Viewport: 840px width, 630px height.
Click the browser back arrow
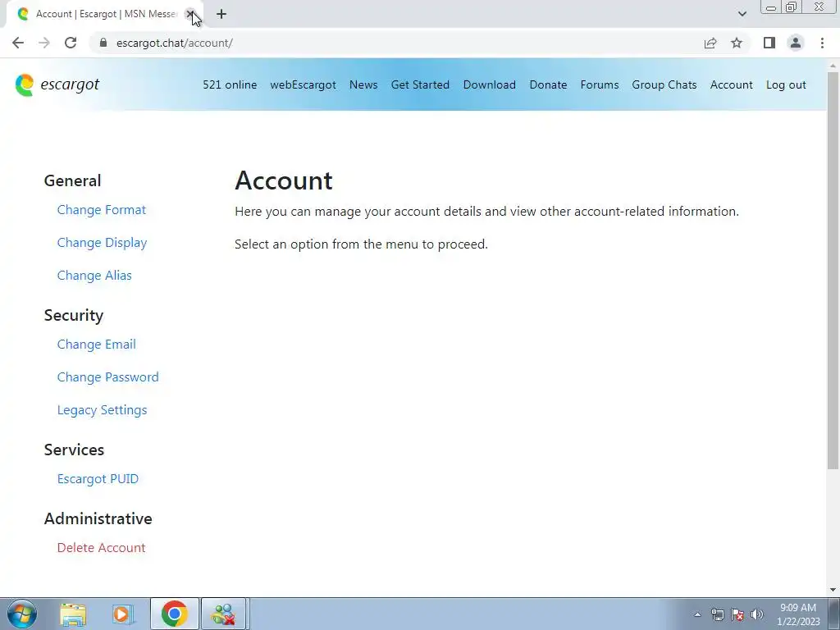[18, 43]
